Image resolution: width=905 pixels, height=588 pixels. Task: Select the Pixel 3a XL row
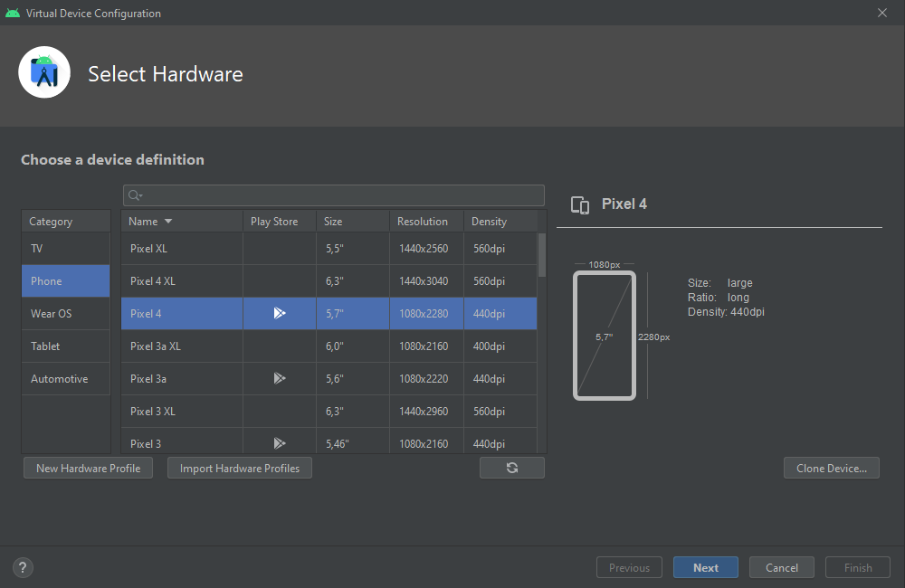329,346
